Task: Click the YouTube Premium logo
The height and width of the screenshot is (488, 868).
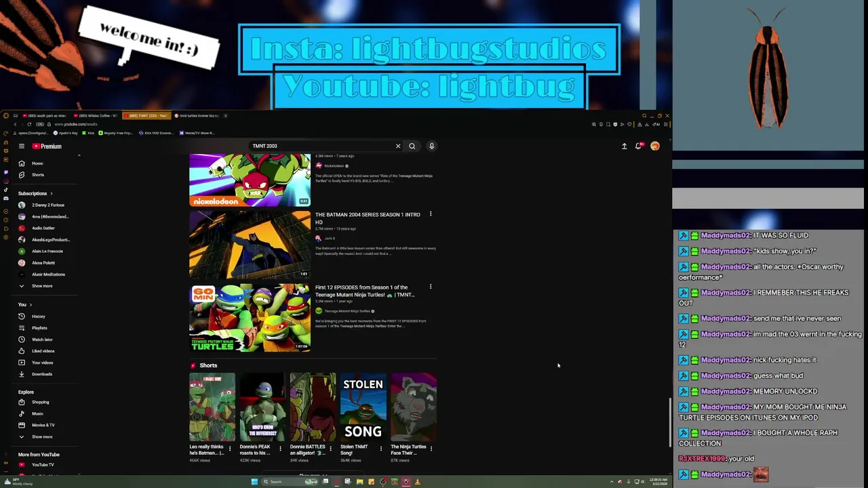Action: pos(47,146)
